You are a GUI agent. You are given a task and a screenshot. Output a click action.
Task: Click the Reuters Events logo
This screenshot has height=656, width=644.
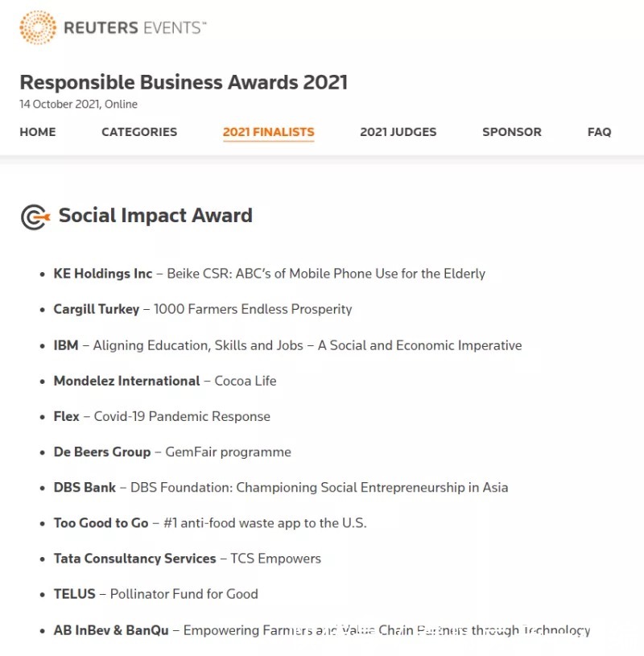point(113,27)
